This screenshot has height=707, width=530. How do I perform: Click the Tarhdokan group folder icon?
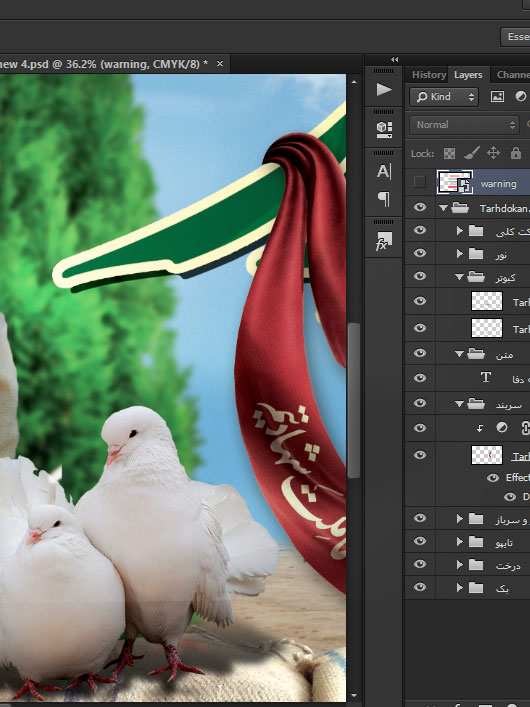tap(460, 208)
